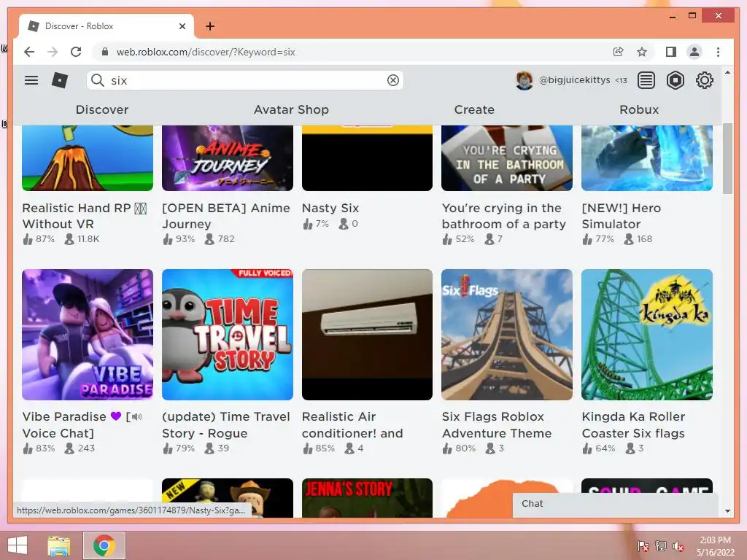Open the Robux tab
This screenshot has width=747, height=560.
coord(639,109)
